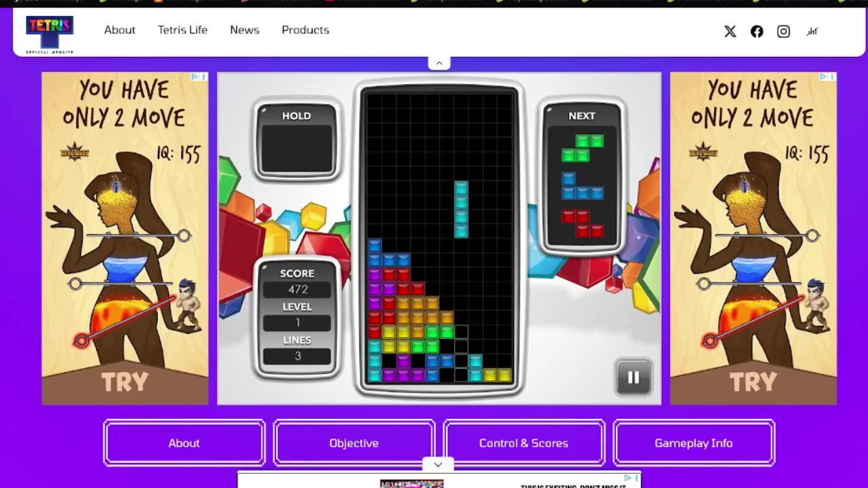Collapse the header with the up chevron
The width and height of the screenshot is (868, 488).
coord(439,63)
